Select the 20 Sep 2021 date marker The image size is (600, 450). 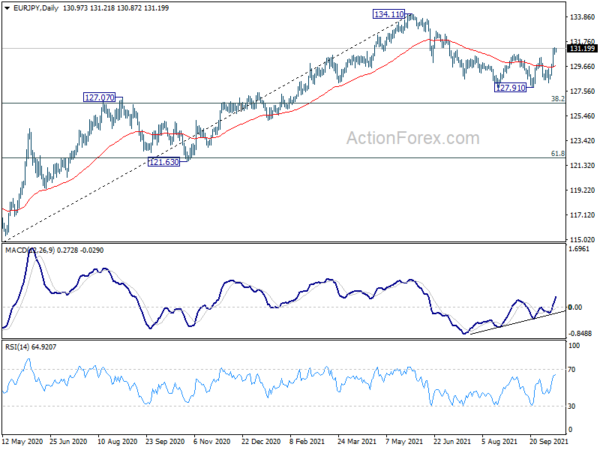tap(549, 441)
